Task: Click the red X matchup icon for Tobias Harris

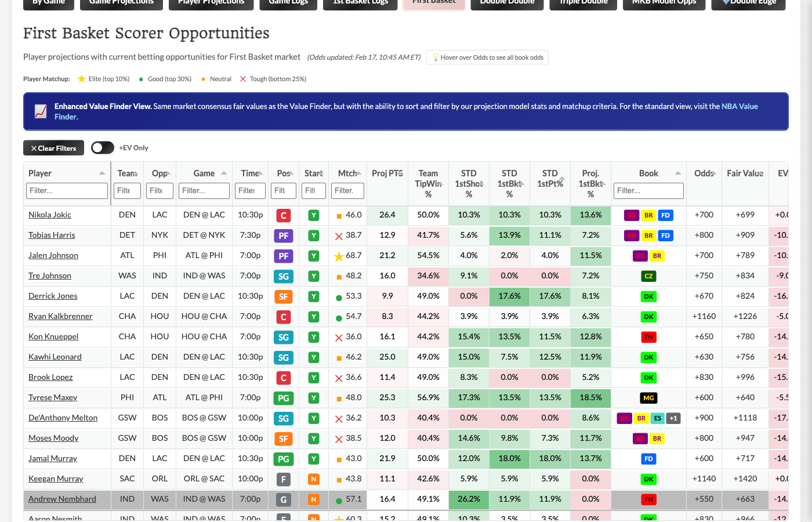Action: [x=338, y=235]
